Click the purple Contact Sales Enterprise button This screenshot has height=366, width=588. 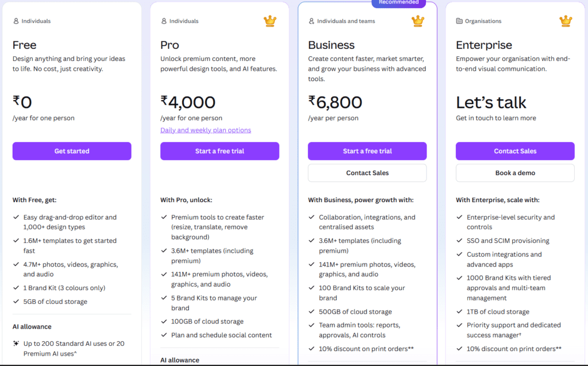(x=515, y=151)
